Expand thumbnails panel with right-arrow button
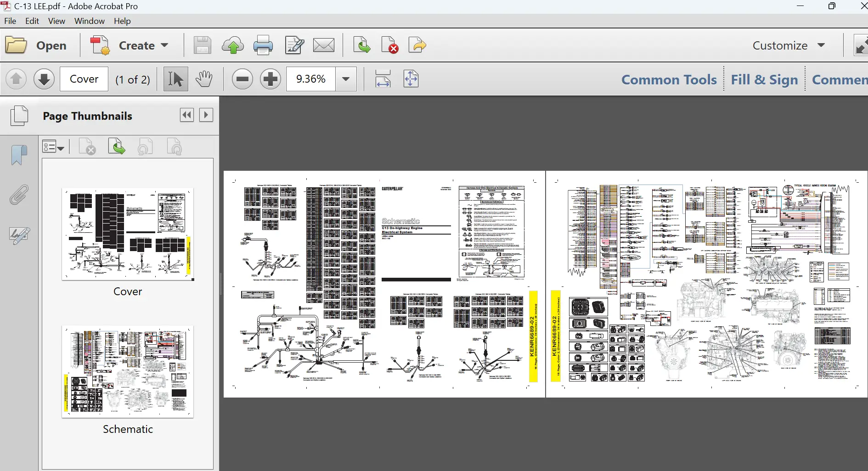This screenshot has height=471, width=868. click(x=206, y=115)
